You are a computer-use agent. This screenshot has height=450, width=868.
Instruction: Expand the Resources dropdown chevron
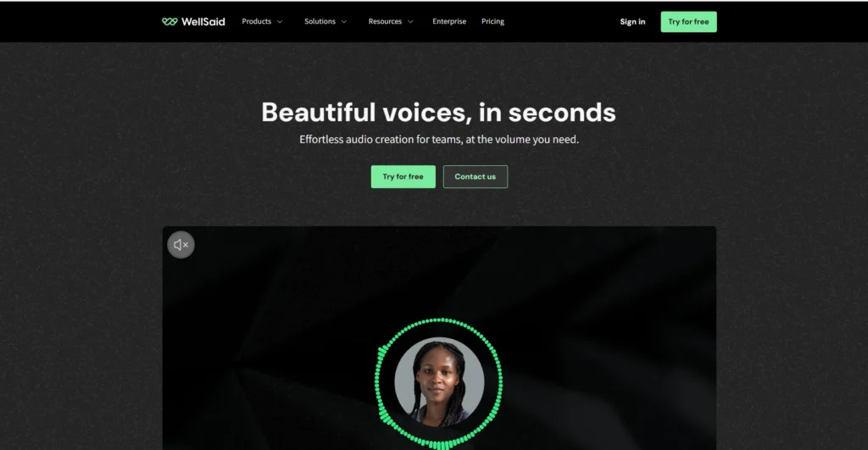click(x=410, y=21)
